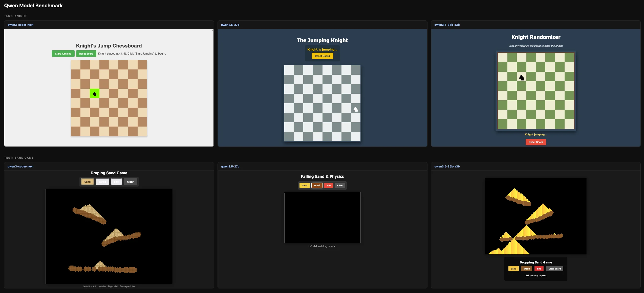Select Wood in Dropping Sand Game panel
Screen dimensions: 644x293
tap(527, 269)
